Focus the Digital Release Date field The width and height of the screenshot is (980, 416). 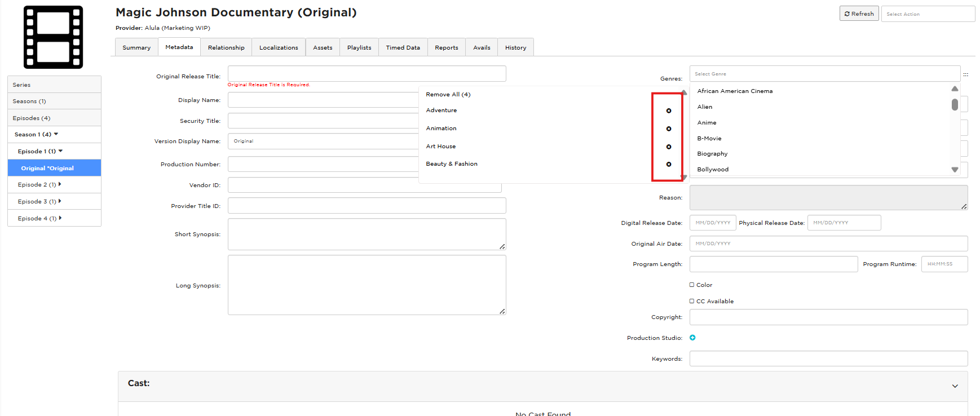click(713, 223)
